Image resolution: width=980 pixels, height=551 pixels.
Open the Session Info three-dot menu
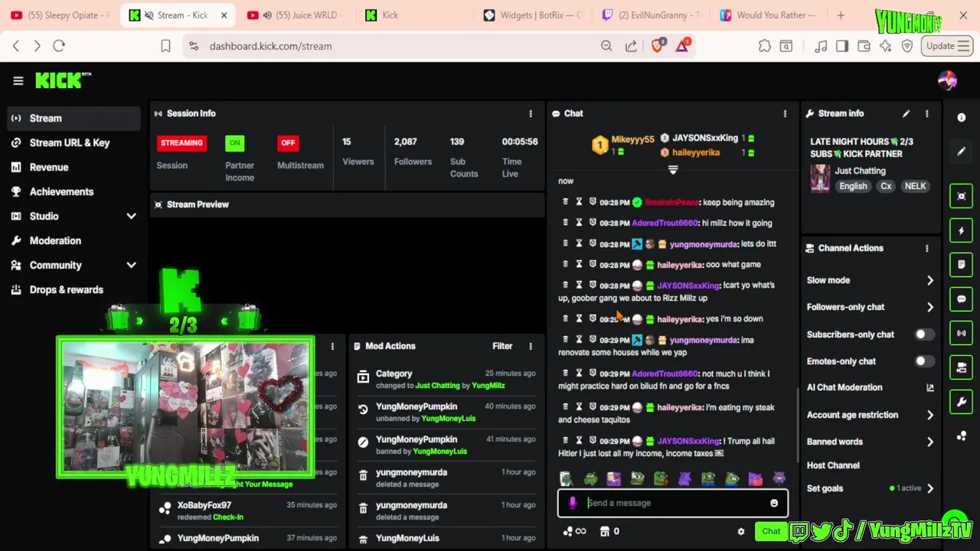[531, 113]
